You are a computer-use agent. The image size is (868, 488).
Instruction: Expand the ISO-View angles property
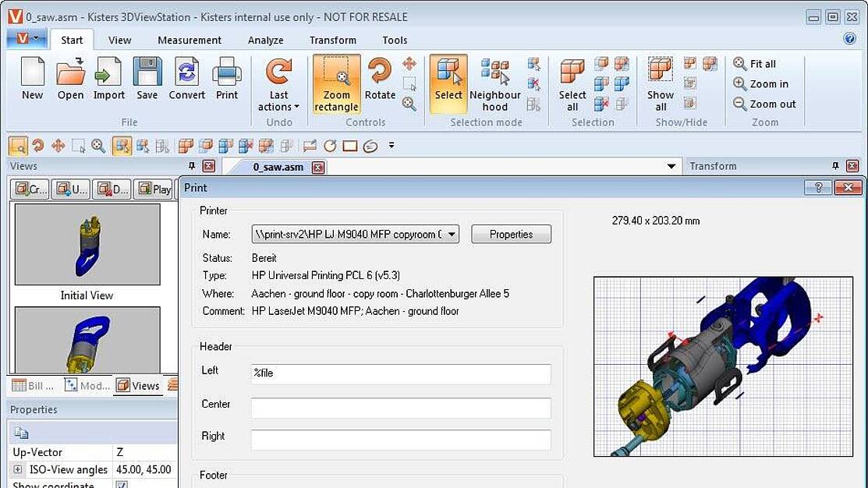(x=18, y=469)
